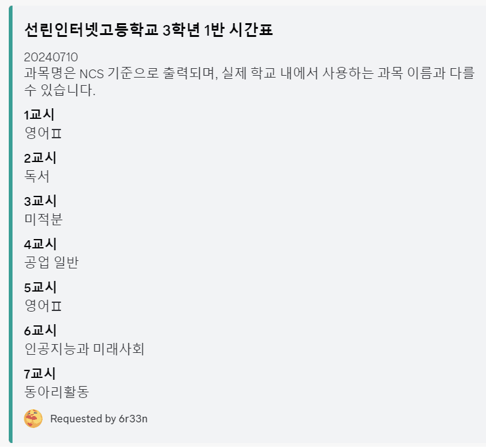Select the 4교시 field heading
This screenshot has height=448, width=486.
point(40,244)
